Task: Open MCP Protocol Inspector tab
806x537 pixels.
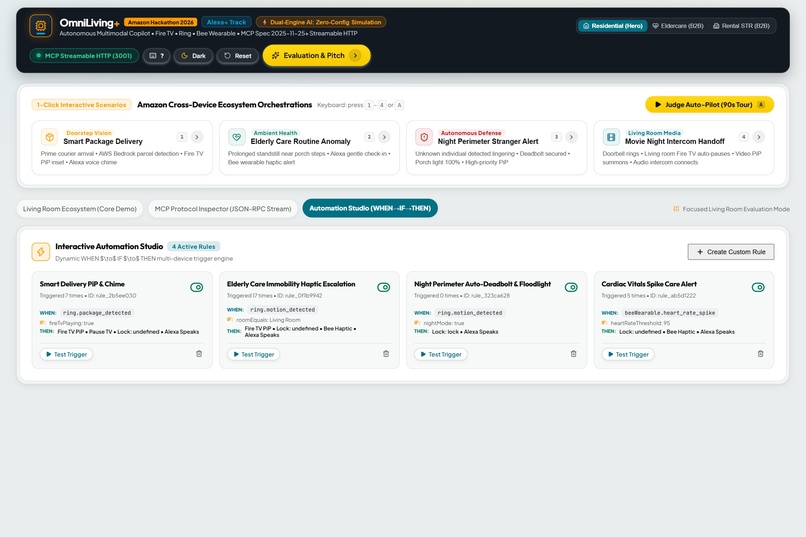Action: pos(223,209)
